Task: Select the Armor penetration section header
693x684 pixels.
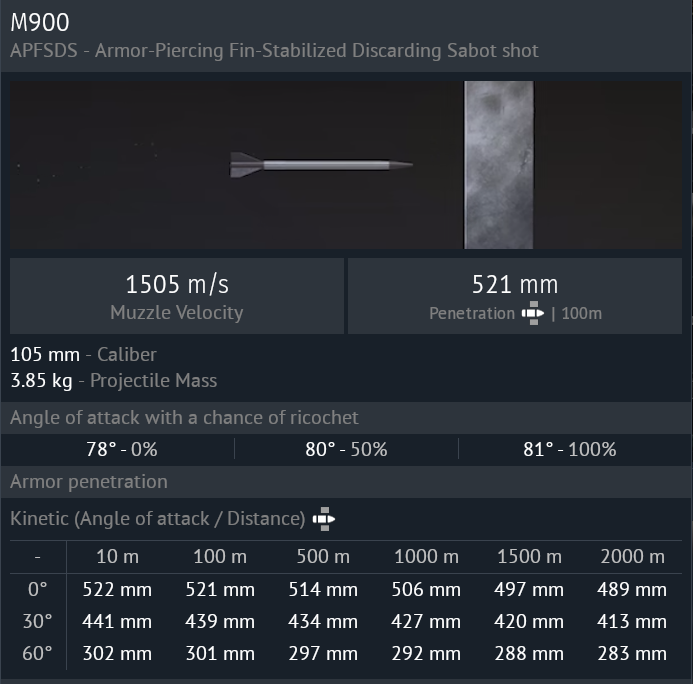Action: pyautogui.click(x=89, y=481)
